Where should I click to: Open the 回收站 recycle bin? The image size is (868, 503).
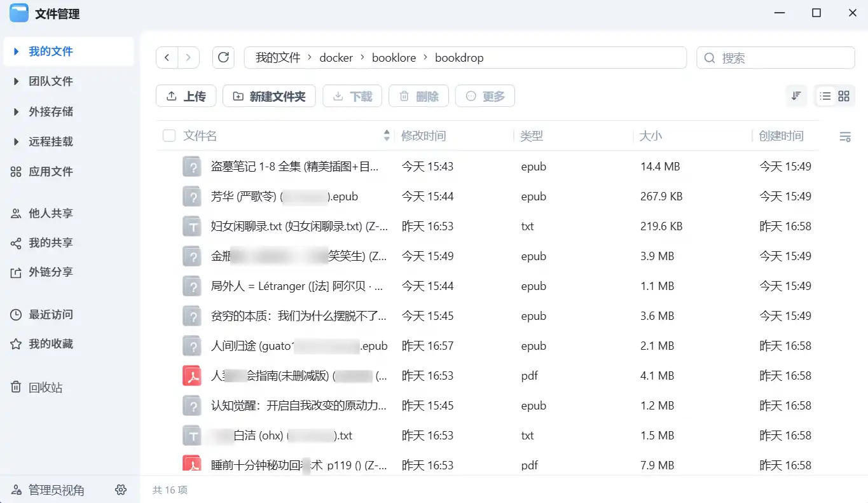[45, 387]
